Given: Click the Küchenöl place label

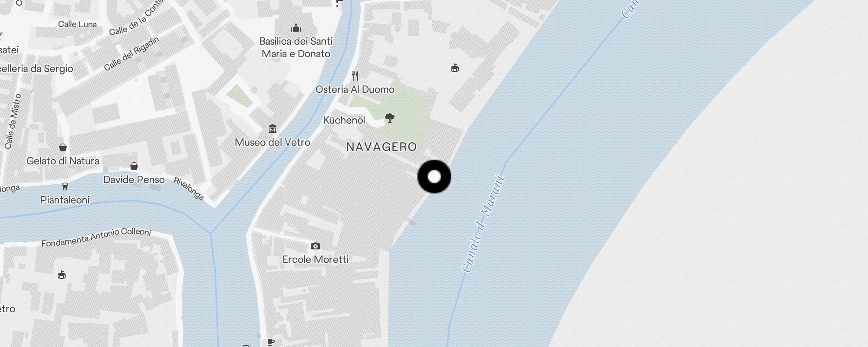Looking at the screenshot, I should click(x=344, y=120).
